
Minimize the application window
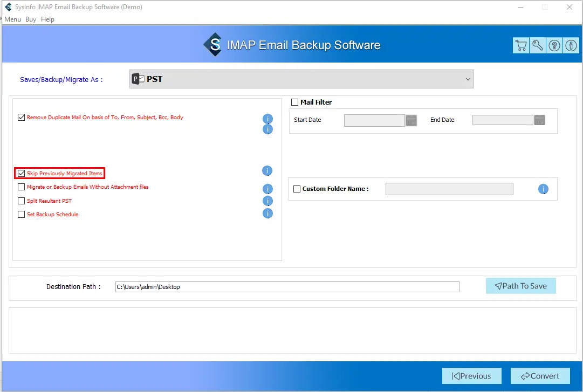[x=520, y=7]
